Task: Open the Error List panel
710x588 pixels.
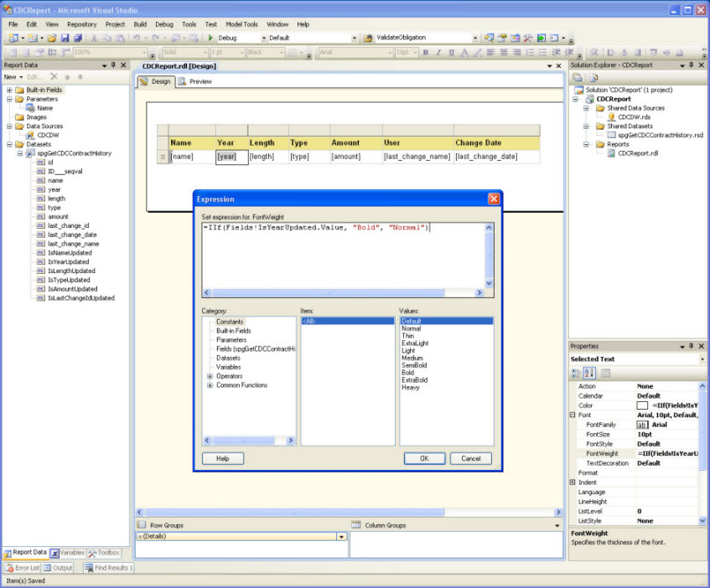Action: pos(22,568)
